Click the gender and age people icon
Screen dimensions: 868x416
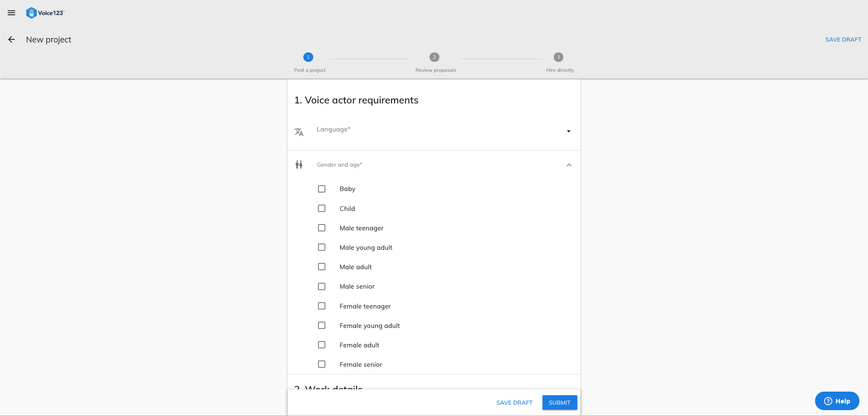click(x=299, y=165)
